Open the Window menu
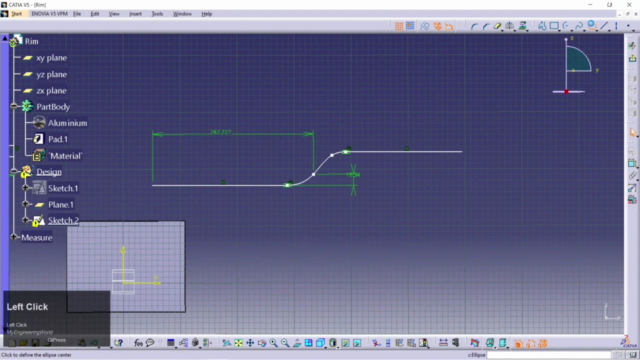The height and width of the screenshot is (360, 640). coord(182,14)
